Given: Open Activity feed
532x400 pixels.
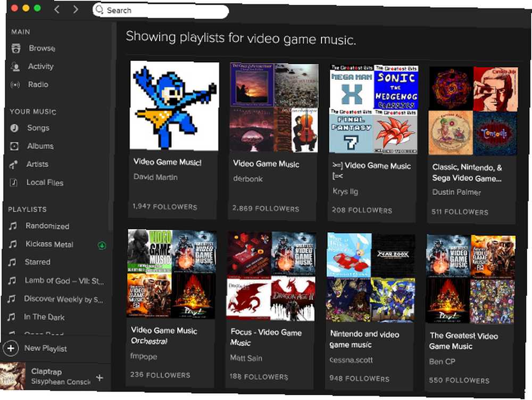Looking at the screenshot, I should (41, 67).
